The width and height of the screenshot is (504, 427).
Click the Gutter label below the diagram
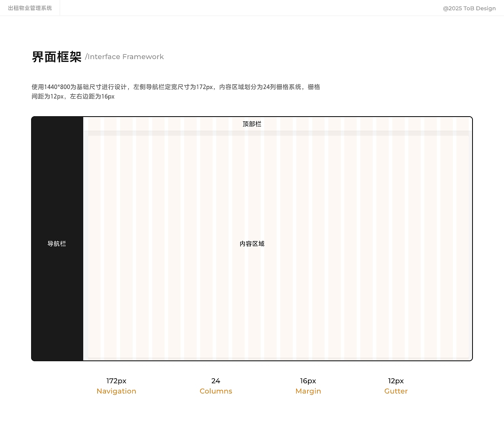[396, 391]
